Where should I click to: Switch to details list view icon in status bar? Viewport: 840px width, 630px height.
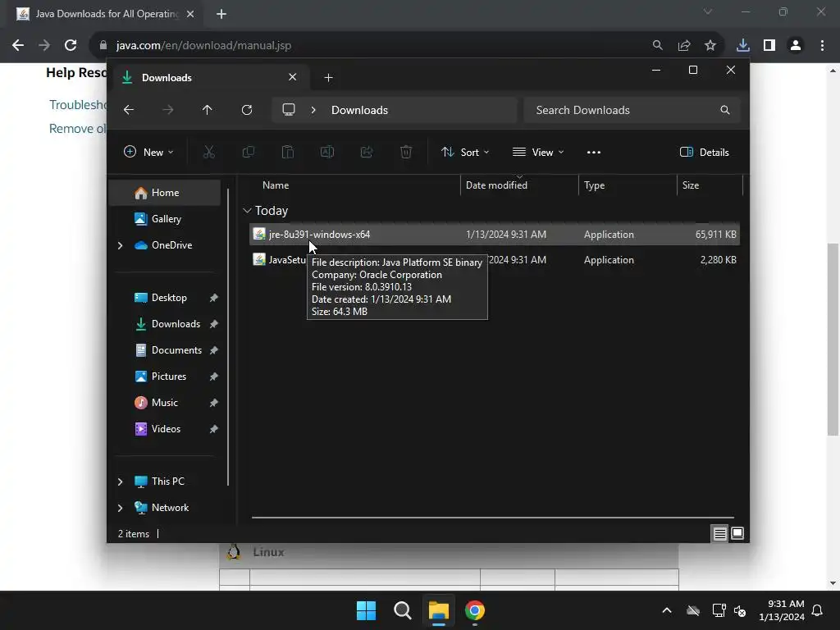719,533
